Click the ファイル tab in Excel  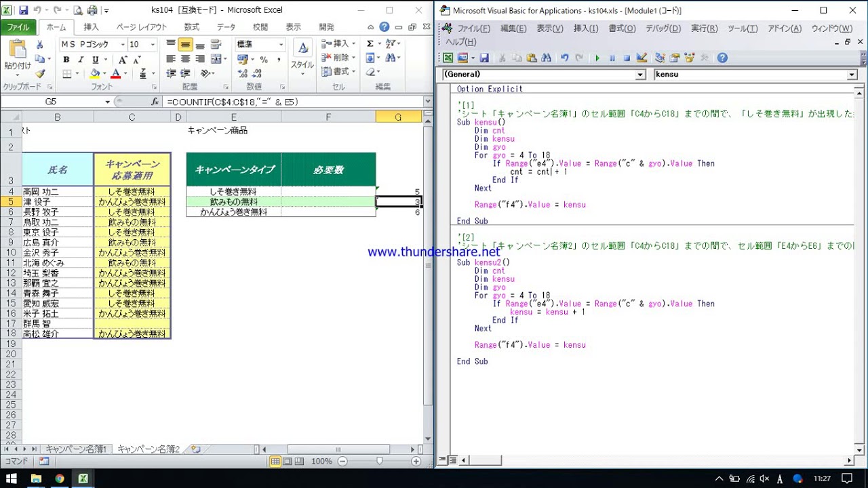(18, 27)
